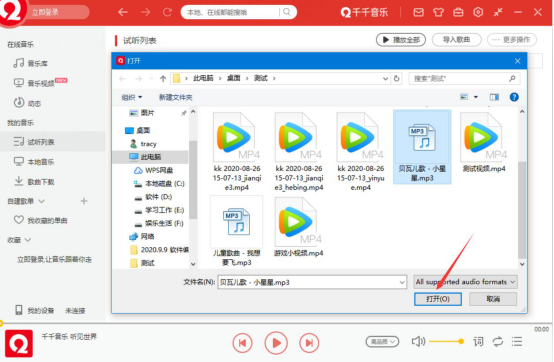Select file 贝瓦儿歌 - 小星星.mp3
The width and height of the screenshot is (554, 362).
(x=422, y=147)
